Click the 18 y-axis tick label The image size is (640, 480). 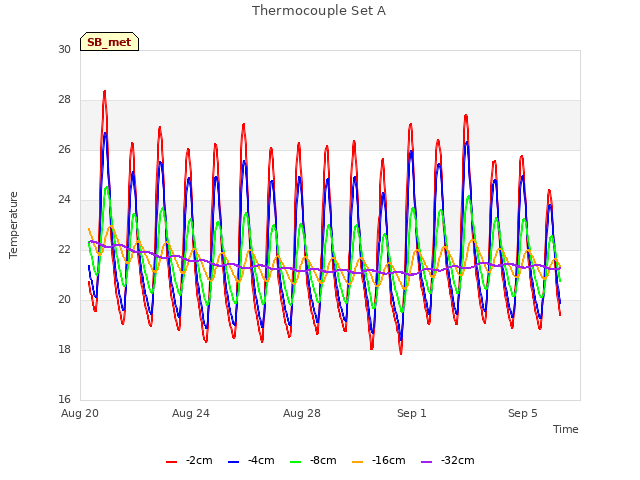(64, 349)
